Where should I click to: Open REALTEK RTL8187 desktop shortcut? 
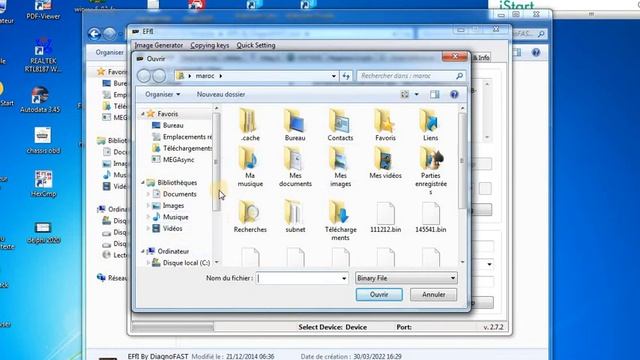click(43, 56)
